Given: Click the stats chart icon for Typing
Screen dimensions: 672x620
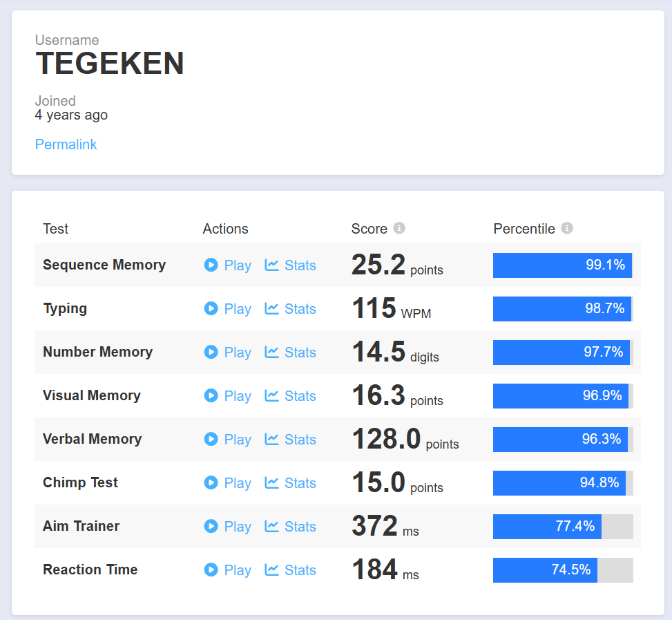Looking at the screenshot, I should pos(272,308).
